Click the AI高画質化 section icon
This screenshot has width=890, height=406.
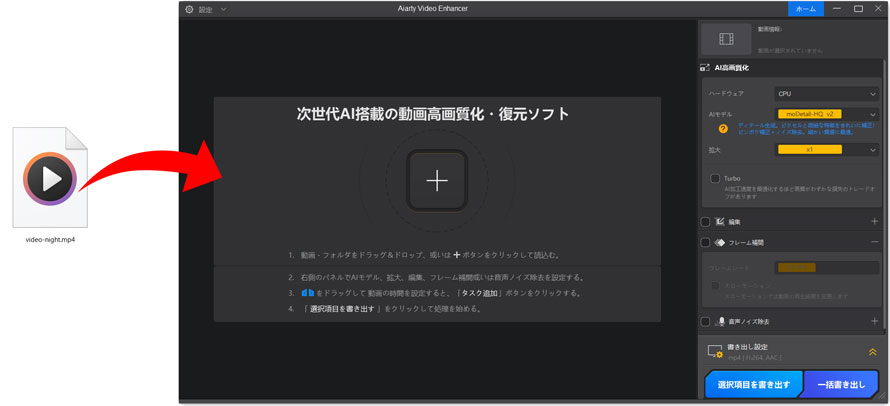click(x=704, y=68)
